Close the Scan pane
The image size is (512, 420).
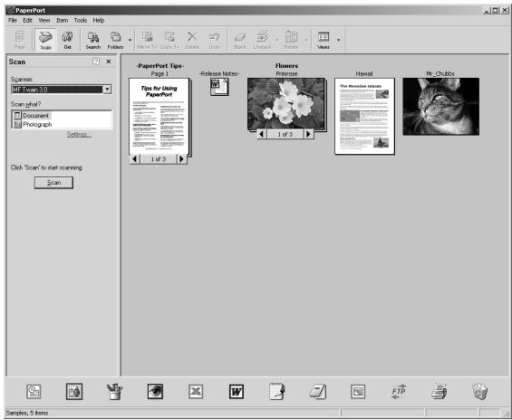109,62
